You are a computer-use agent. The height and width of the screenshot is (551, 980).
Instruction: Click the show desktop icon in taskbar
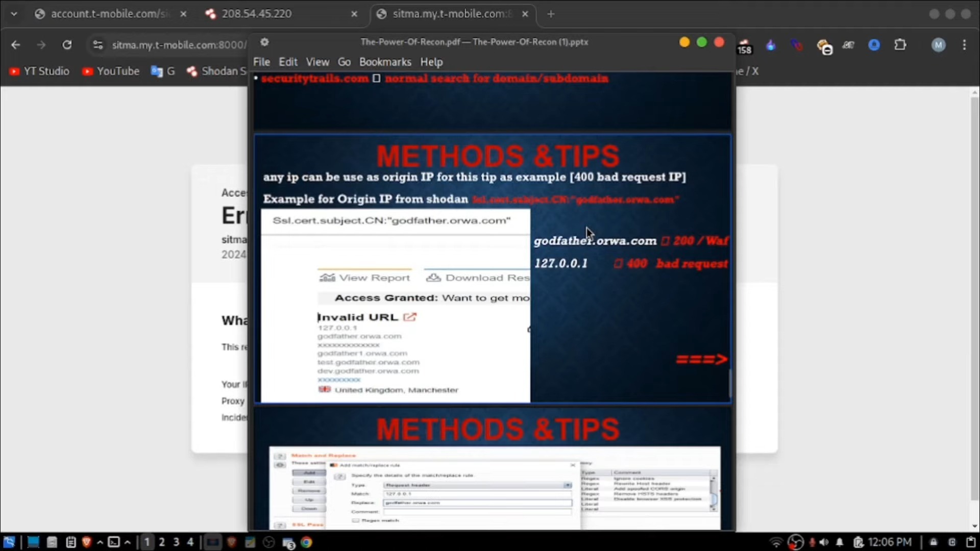[x=33, y=542]
